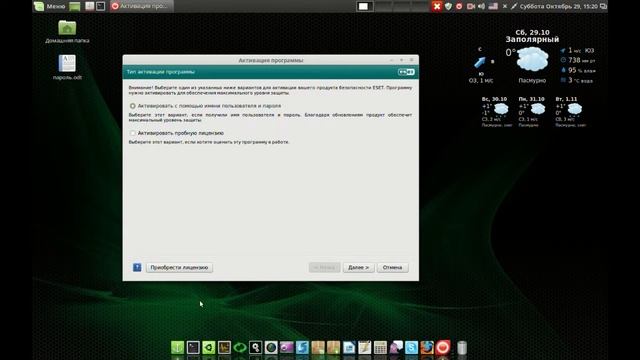Open the trash can in the dock

coord(462,347)
